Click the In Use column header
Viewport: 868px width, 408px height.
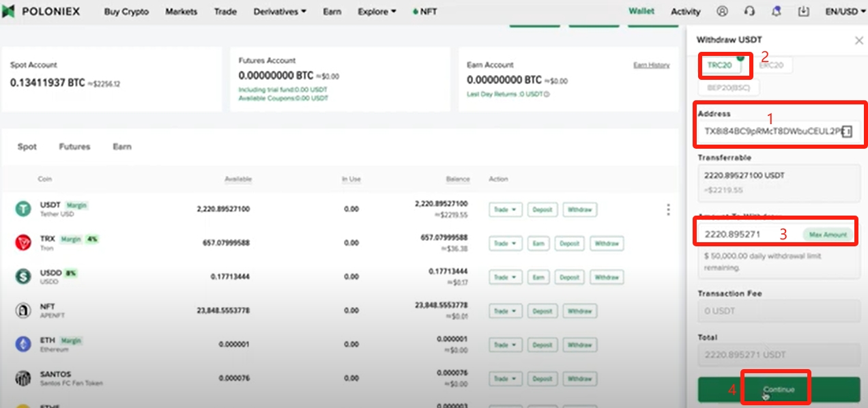coord(351,179)
